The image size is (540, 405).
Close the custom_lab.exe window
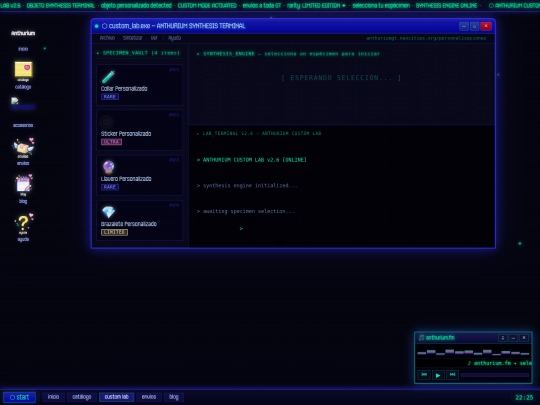(x=486, y=26)
